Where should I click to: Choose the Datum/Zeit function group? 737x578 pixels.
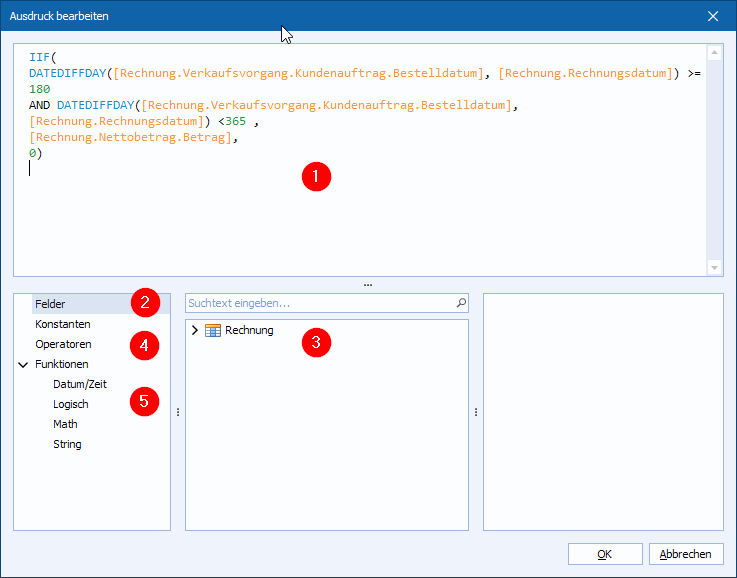pos(79,384)
